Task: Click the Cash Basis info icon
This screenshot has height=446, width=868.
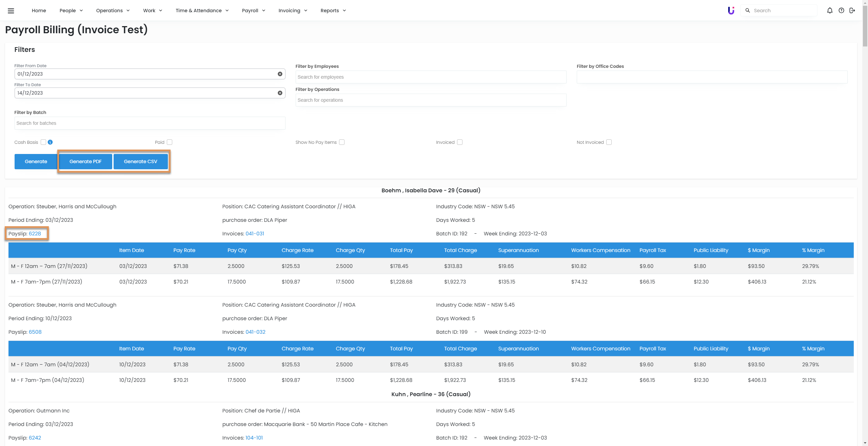Action: [x=50, y=142]
